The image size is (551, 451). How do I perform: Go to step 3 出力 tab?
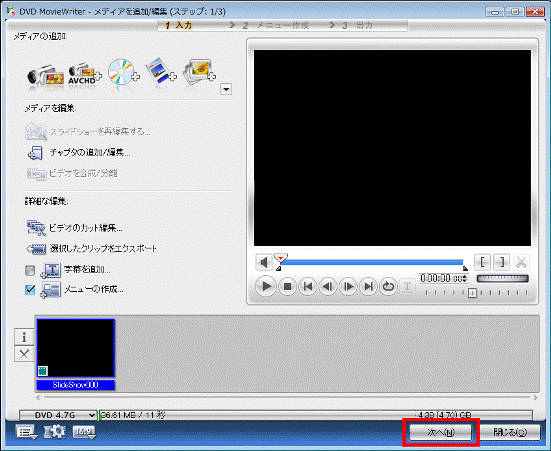click(357, 25)
